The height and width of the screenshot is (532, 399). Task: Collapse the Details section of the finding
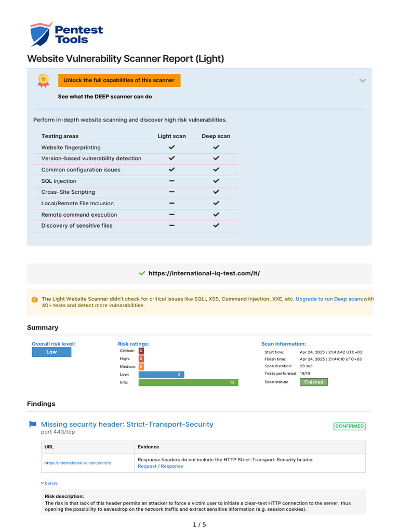(x=49, y=483)
